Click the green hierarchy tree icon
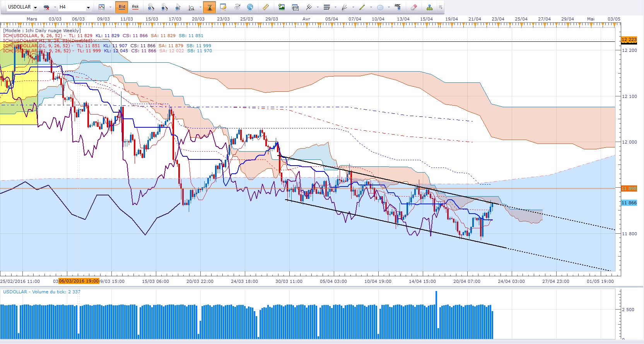This screenshot has width=644, height=344. click(429, 7)
